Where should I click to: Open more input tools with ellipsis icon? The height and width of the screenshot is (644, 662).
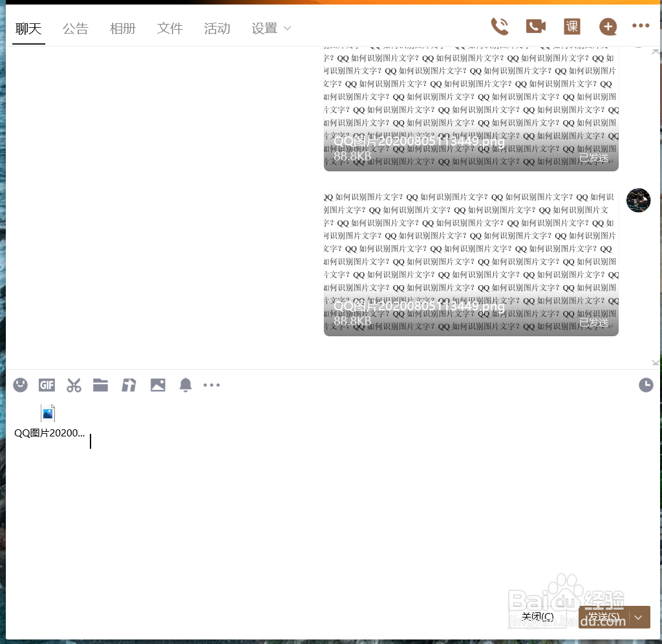[211, 385]
